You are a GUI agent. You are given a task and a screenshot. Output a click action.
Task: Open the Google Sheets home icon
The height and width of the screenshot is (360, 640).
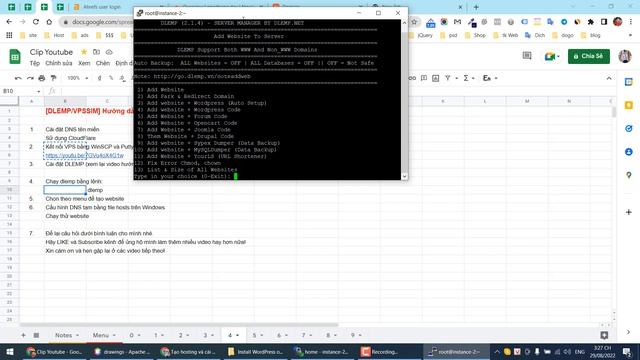(15, 57)
